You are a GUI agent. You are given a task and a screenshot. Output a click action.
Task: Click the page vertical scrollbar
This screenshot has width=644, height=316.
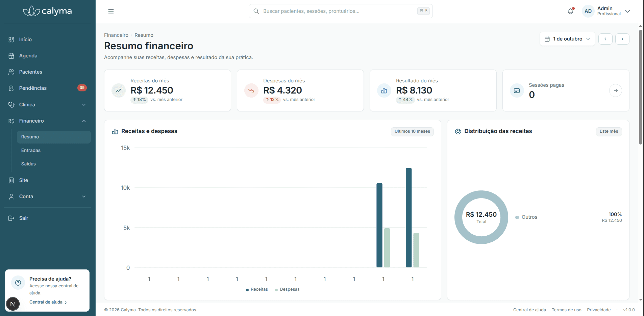641,87
